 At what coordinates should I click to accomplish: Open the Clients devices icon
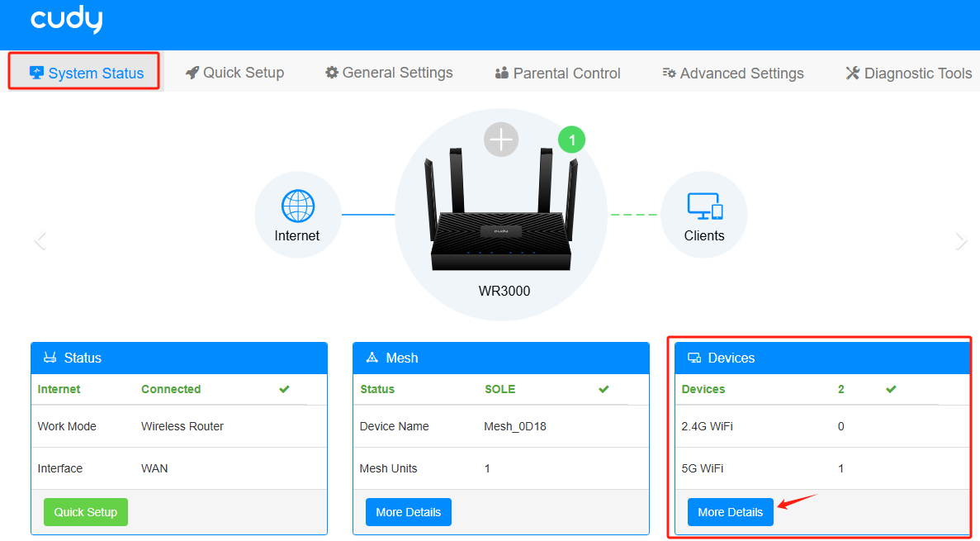tap(705, 206)
